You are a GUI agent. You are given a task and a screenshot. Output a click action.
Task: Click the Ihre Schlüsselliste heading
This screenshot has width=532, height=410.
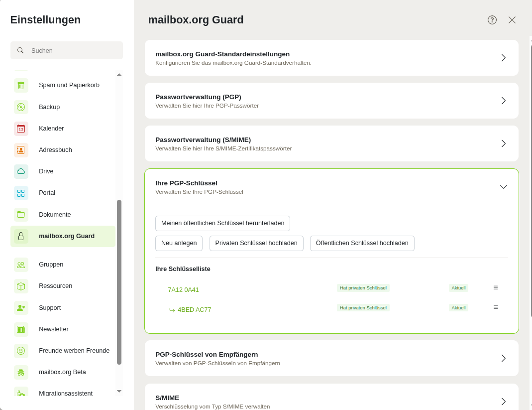183,269
